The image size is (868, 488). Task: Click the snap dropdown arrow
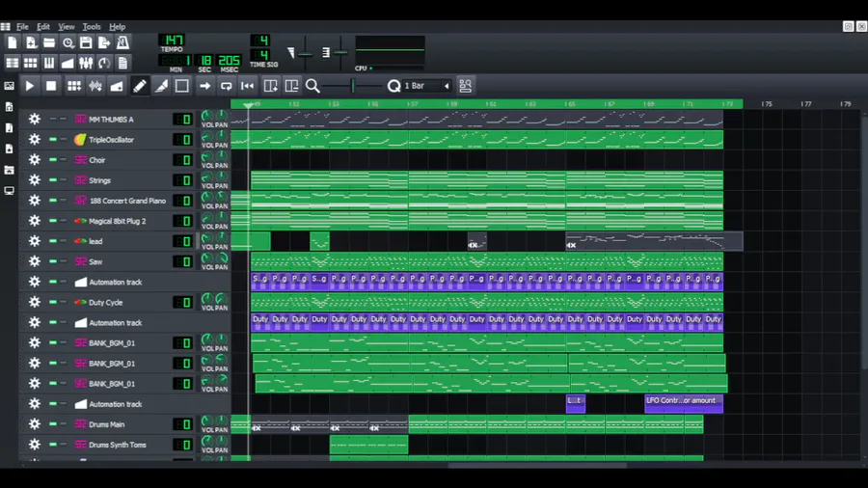click(447, 86)
